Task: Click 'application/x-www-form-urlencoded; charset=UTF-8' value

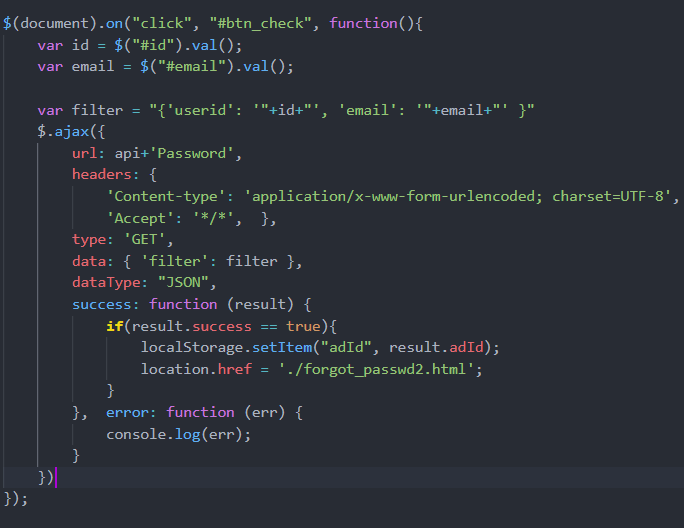Action: click(458, 196)
